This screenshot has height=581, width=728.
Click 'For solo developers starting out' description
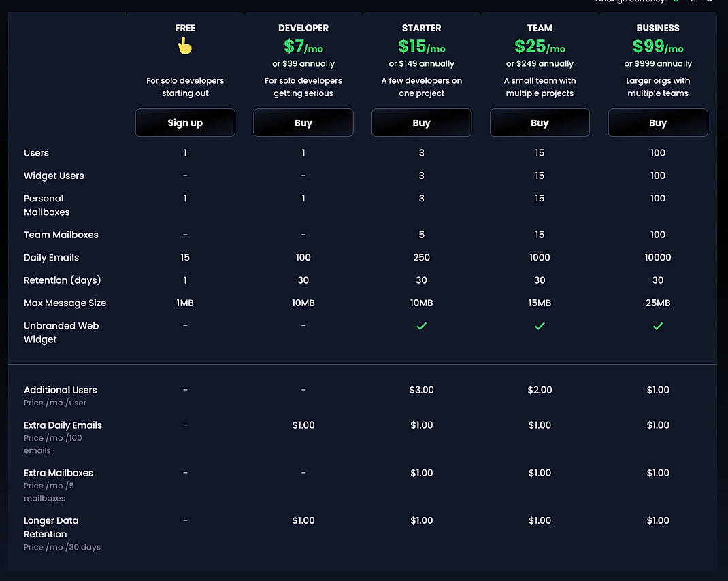point(185,87)
